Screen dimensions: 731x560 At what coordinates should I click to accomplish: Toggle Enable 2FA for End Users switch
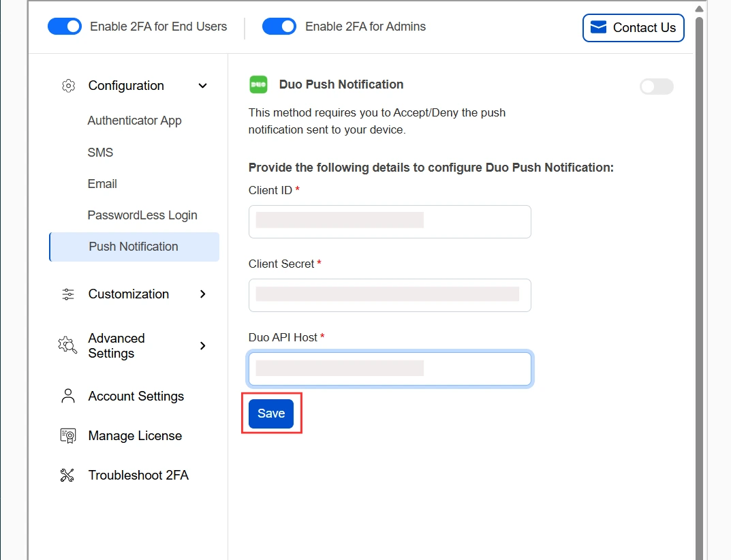click(x=65, y=27)
